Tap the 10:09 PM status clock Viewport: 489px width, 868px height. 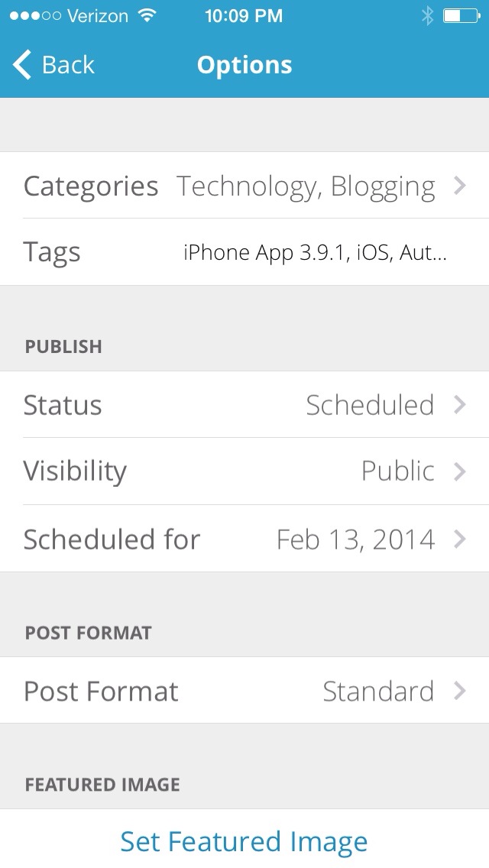click(x=244, y=16)
